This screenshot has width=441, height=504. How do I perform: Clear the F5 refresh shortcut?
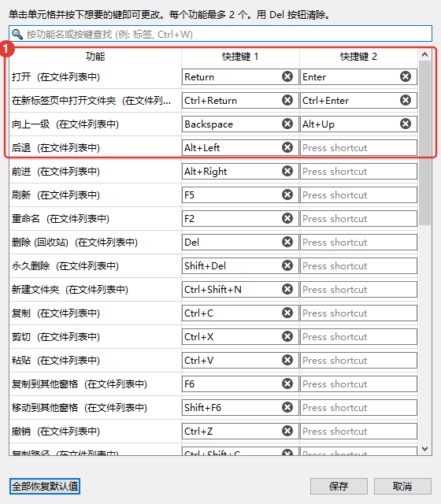[287, 195]
